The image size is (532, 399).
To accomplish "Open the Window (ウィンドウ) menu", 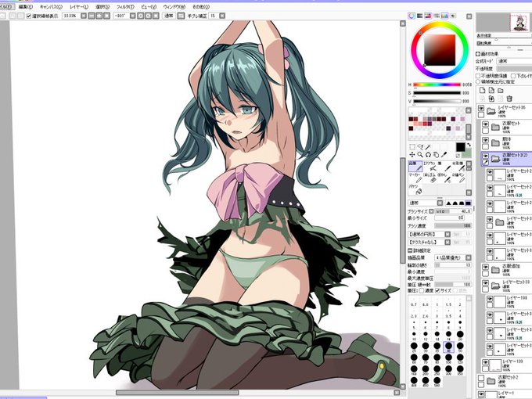I will 174,7.
